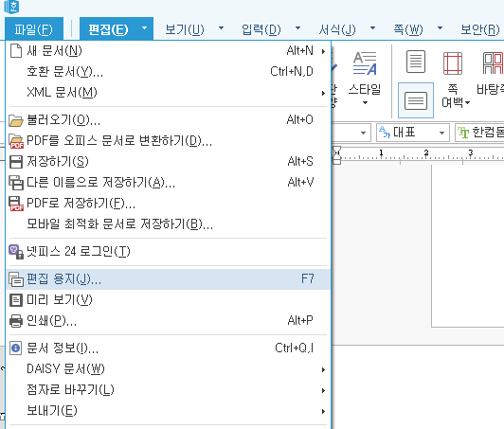Viewport: 504px width, 429px height.
Task: Open the 보기(U) menu
Action: (x=185, y=29)
